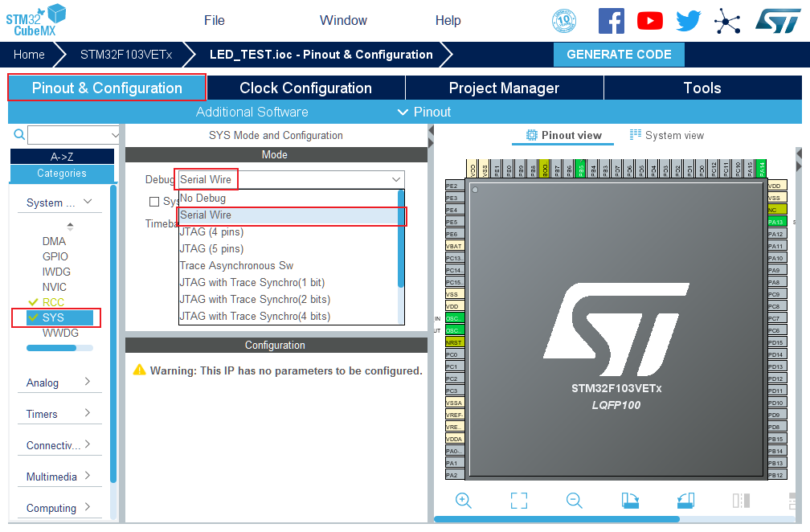Screen dimensions: 810x532
Task: Rotate the chip counterclockwise
Action: pos(685,501)
